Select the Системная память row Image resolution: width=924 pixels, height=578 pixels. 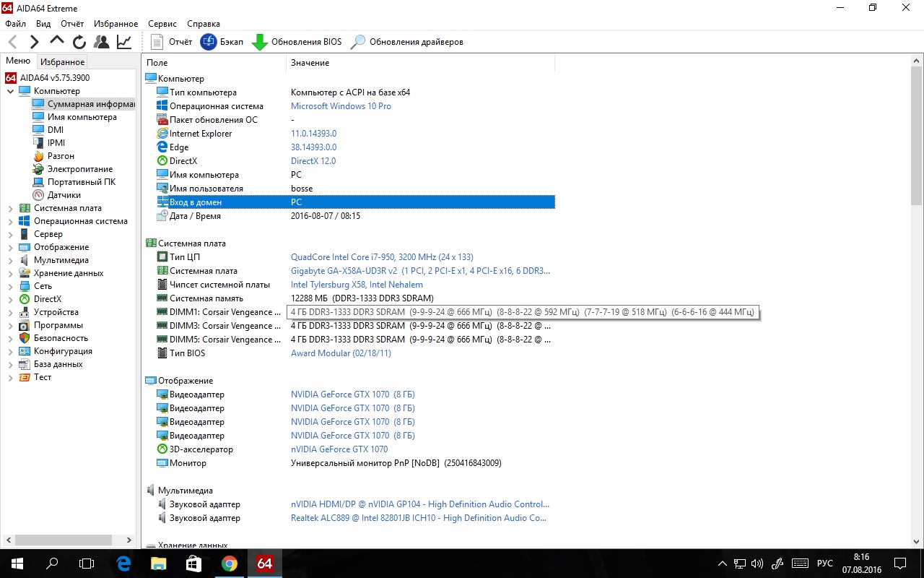[355, 298]
